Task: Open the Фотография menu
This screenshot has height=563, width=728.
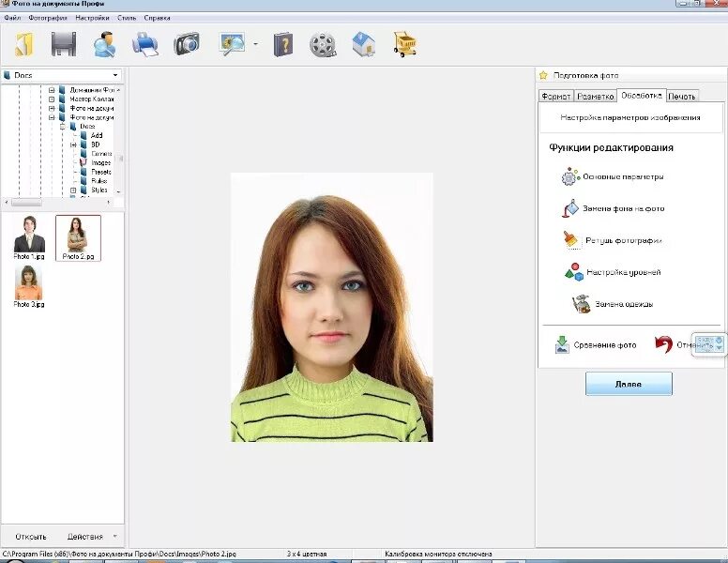Action: click(x=48, y=18)
